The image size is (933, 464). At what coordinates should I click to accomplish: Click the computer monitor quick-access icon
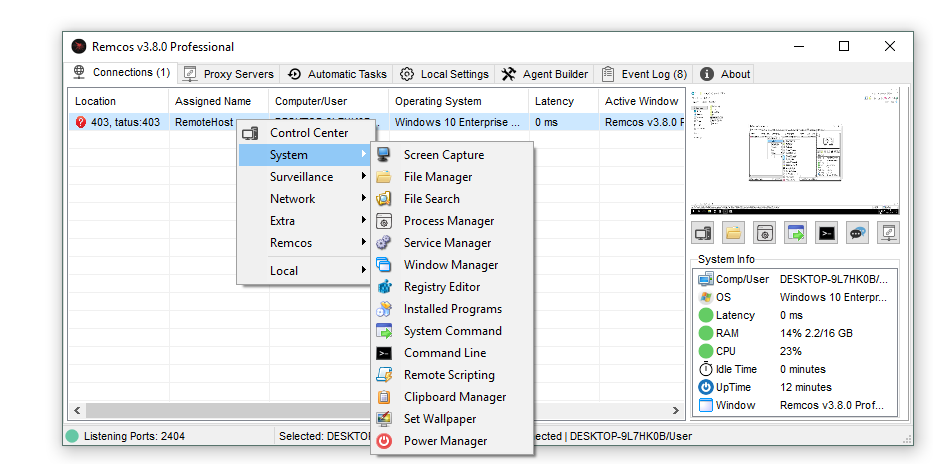coord(703,233)
